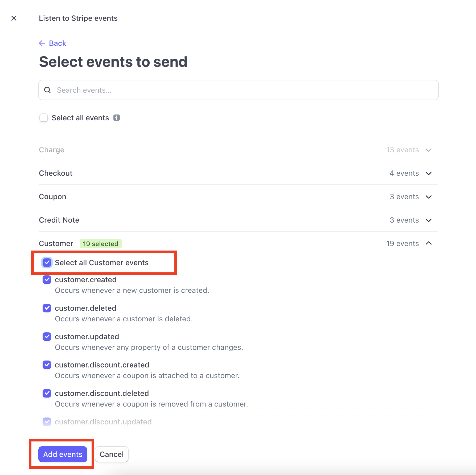Viewport: 476px width, 475px height.
Task: Toggle the customer.discount.deleted checkbox
Action: (47, 393)
